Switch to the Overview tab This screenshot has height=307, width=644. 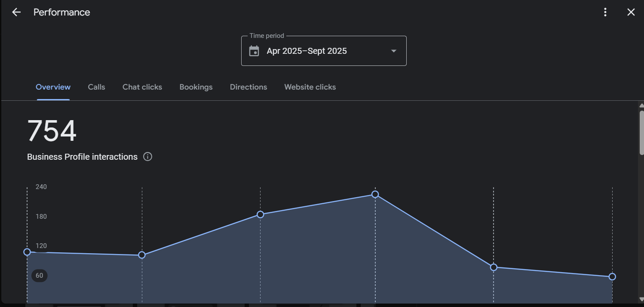(53, 87)
